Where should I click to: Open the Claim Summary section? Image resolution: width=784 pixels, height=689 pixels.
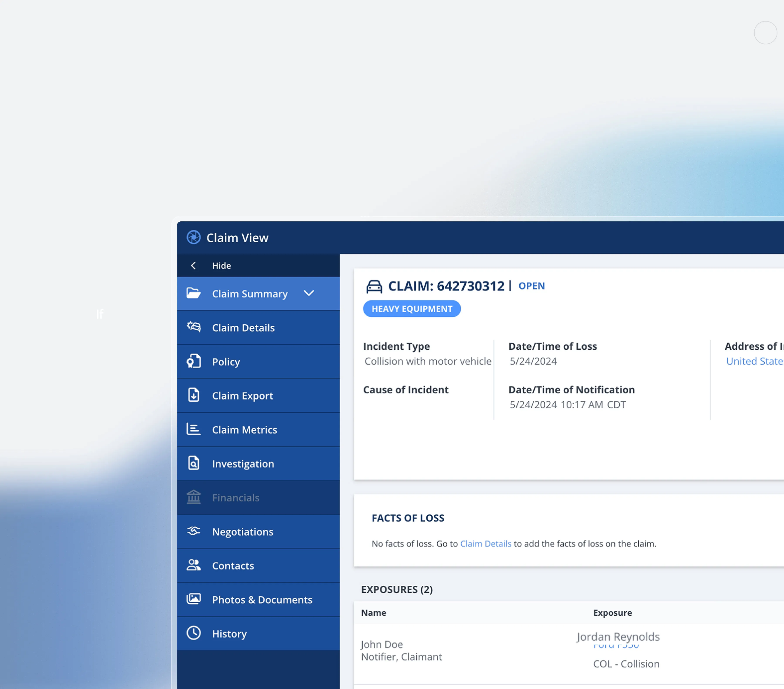pyautogui.click(x=250, y=294)
